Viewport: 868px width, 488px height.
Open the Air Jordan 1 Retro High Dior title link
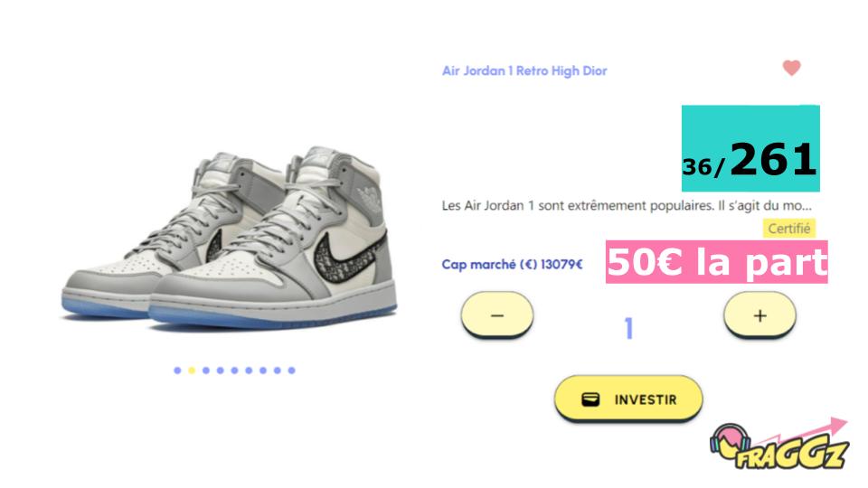coord(524,70)
